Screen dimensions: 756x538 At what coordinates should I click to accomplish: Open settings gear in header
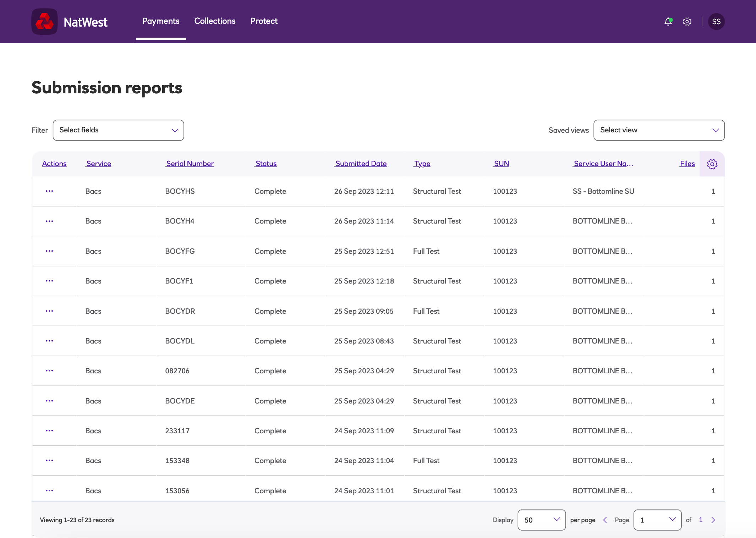pos(687,22)
